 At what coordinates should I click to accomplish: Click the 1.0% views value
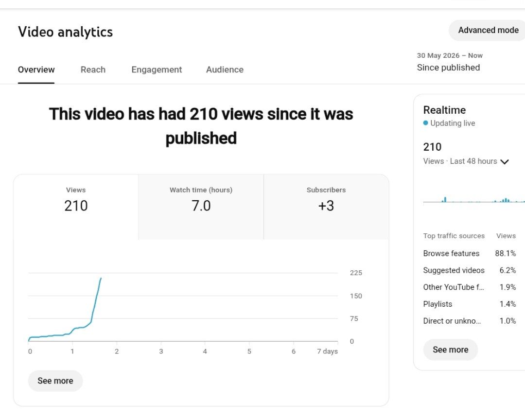[507, 321]
